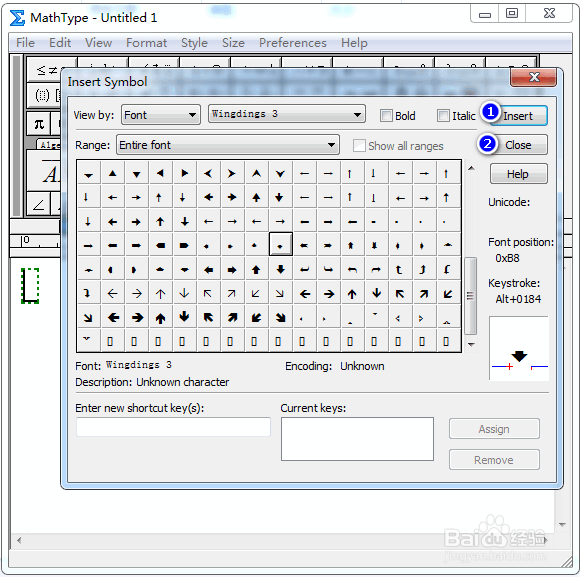
Task: Open the Size menu
Action: (x=233, y=43)
